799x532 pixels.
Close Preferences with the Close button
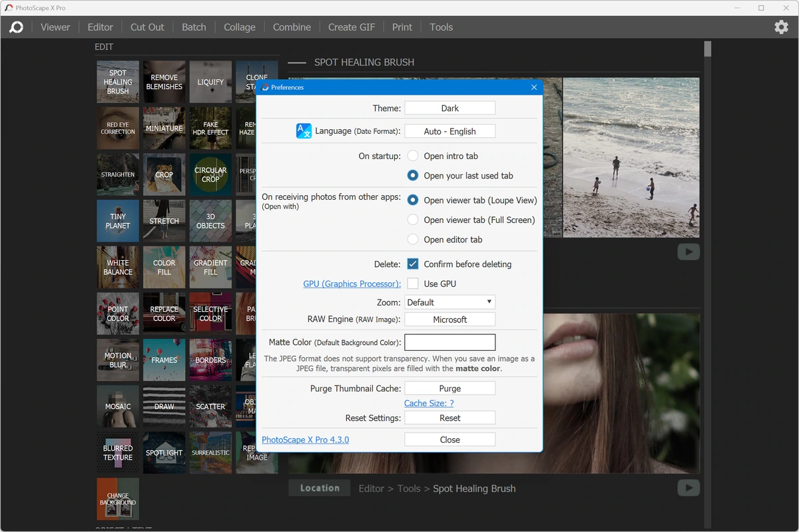click(x=450, y=439)
